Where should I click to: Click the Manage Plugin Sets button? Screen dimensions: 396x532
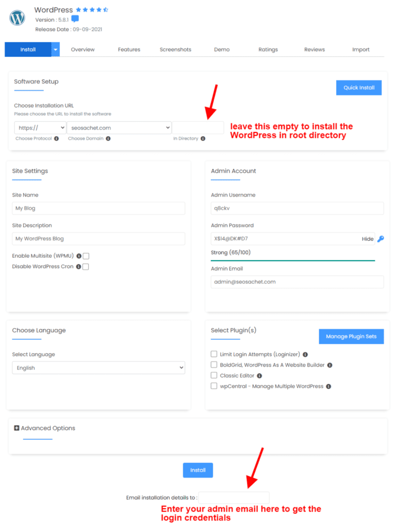point(351,337)
